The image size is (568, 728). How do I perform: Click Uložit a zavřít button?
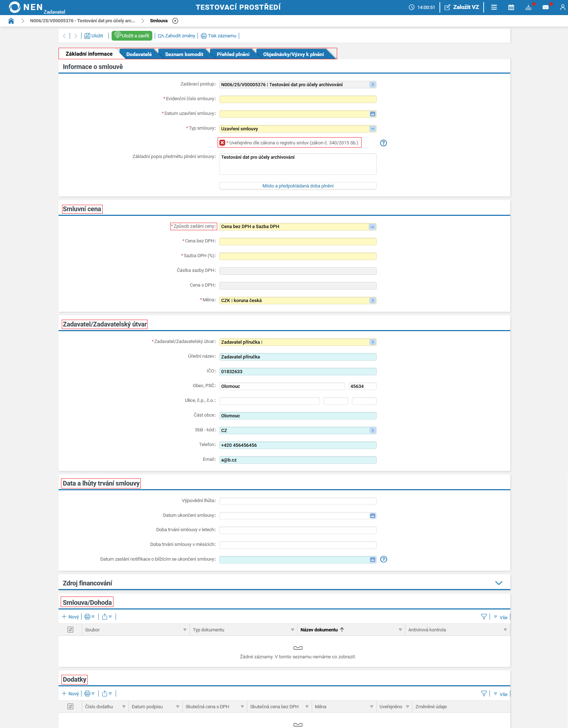click(x=132, y=36)
